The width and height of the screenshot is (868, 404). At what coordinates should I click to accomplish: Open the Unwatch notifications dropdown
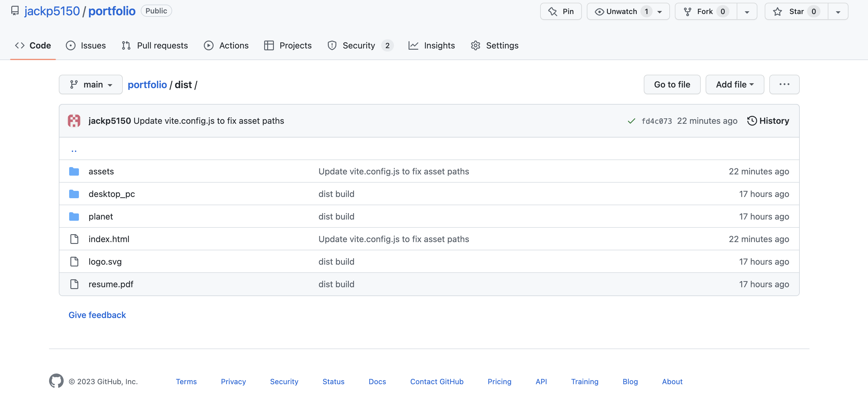(628, 12)
